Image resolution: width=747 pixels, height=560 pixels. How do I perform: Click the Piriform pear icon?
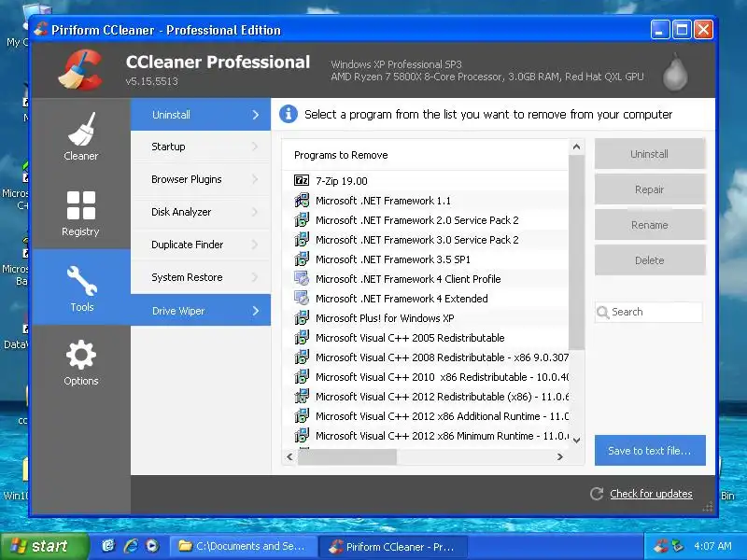tap(675, 72)
